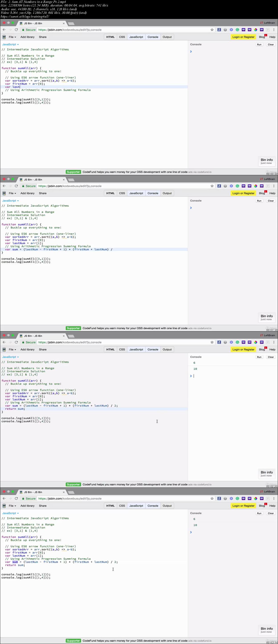This screenshot has width=278, height=644.
Task: Reload the page in the 00:01:38 frame
Action: pyautogui.click(x=16, y=186)
